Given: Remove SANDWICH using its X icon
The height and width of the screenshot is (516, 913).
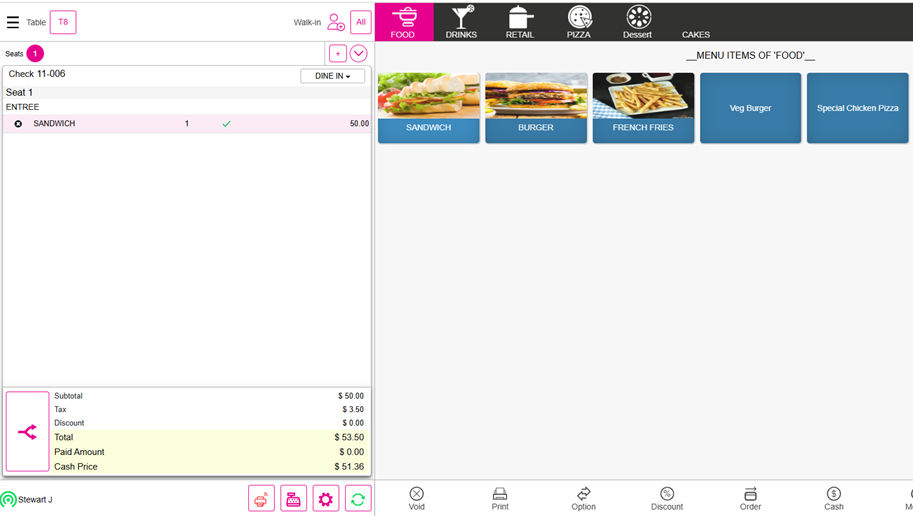Looking at the screenshot, I should (x=18, y=124).
